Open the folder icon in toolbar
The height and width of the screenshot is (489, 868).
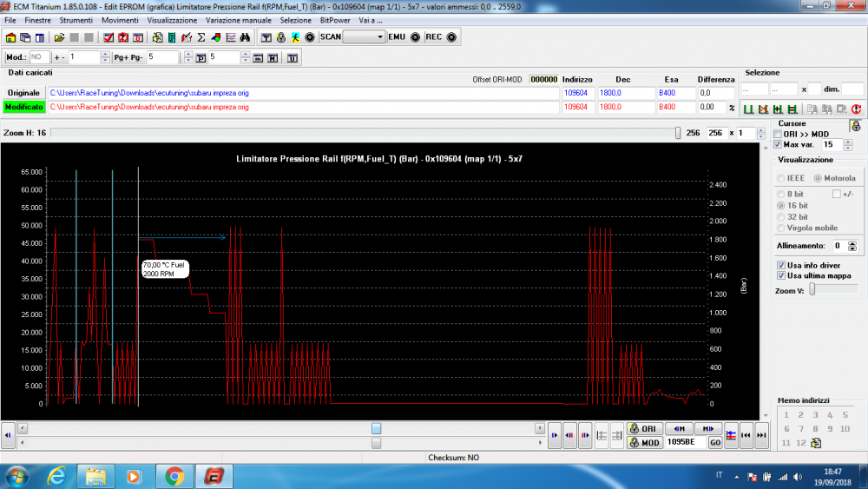pyautogui.click(x=59, y=37)
